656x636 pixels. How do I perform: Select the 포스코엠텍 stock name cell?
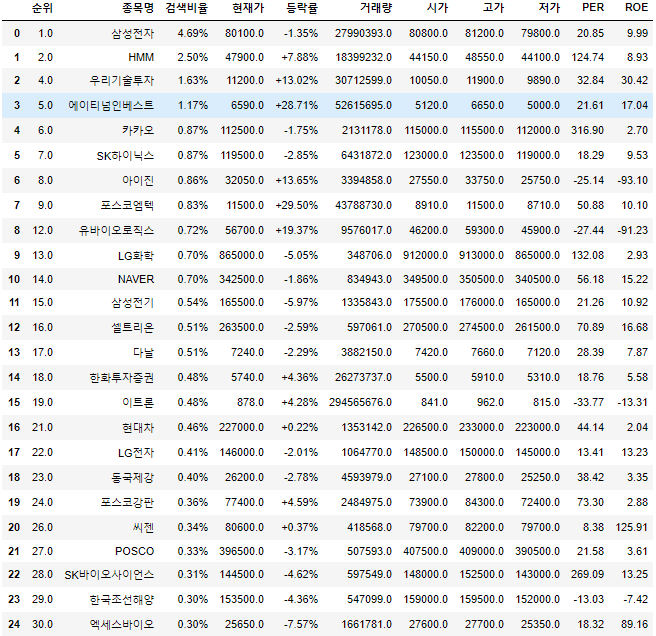[x=127, y=205]
